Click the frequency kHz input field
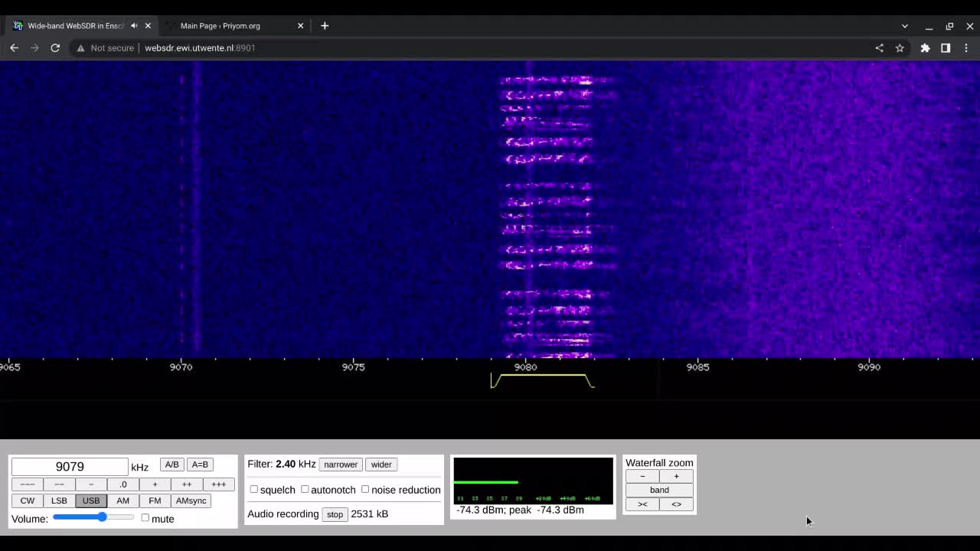Image resolution: width=980 pixels, height=551 pixels. [70, 467]
